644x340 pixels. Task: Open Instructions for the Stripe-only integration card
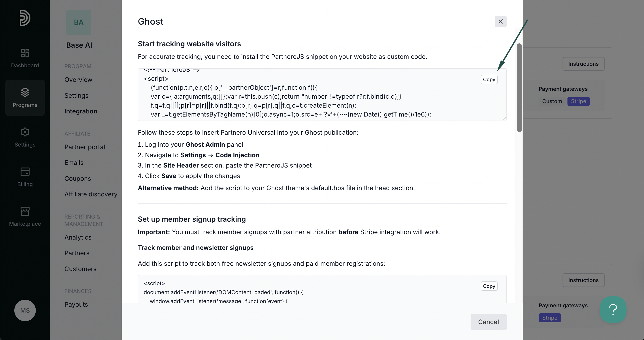point(583,280)
